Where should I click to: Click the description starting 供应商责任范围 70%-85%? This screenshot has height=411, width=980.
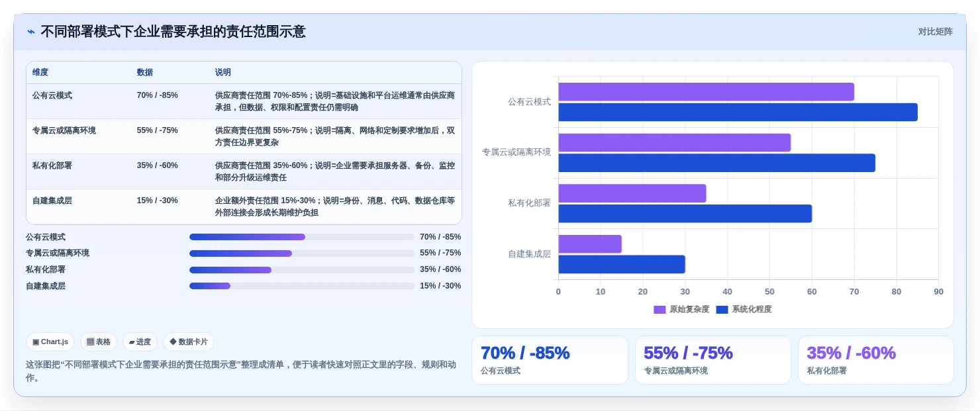point(335,101)
